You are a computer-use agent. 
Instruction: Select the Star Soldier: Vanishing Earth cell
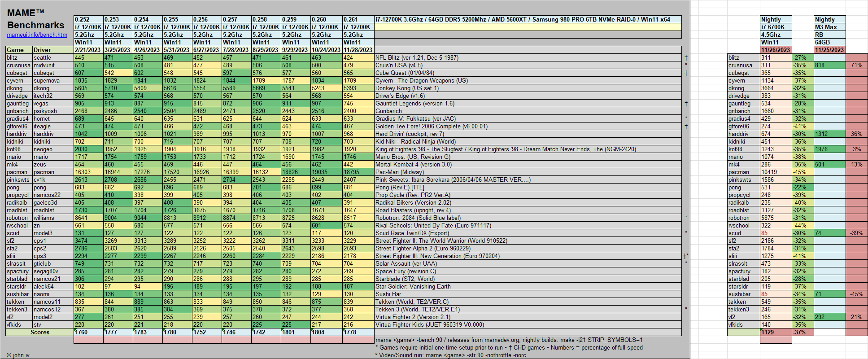[528, 286]
